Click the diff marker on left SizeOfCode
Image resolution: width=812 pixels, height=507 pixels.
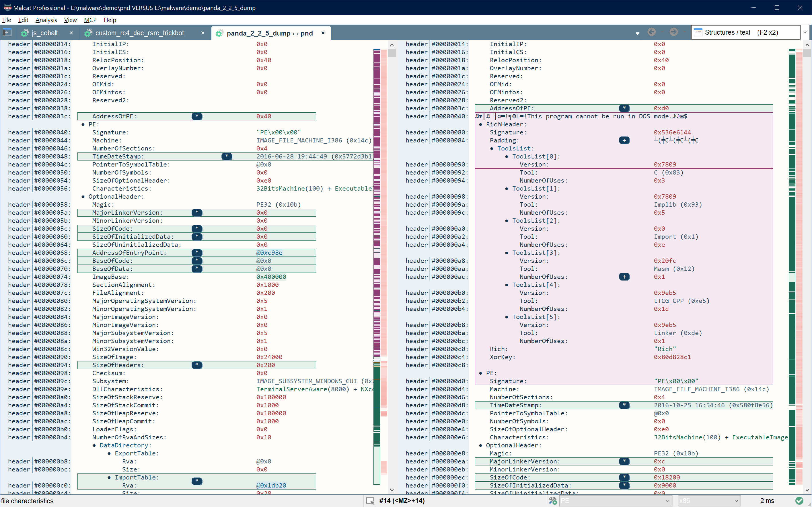tap(197, 229)
